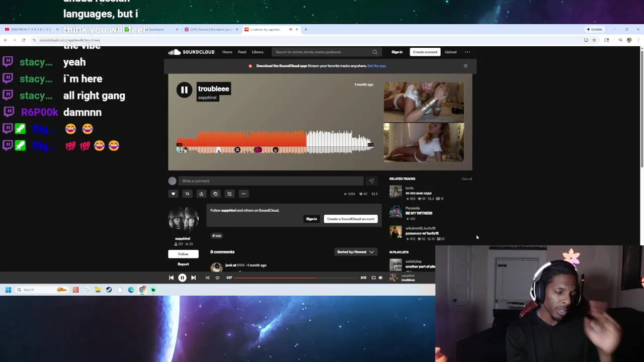Skip to next track in bottom player
The width and height of the screenshot is (644, 362).
[x=193, y=278]
